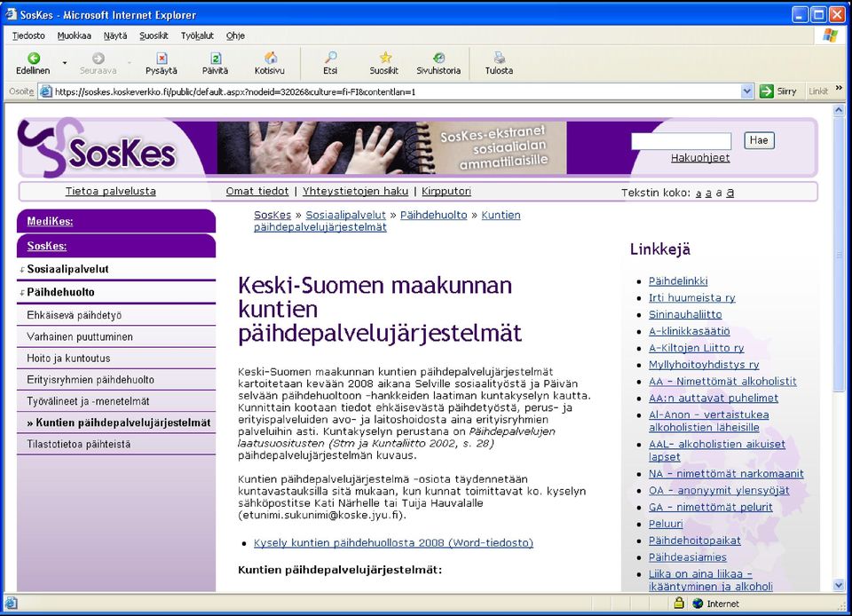Refresh the page with Päivitä icon
Screen dimensions: 852x616
(x=215, y=58)
